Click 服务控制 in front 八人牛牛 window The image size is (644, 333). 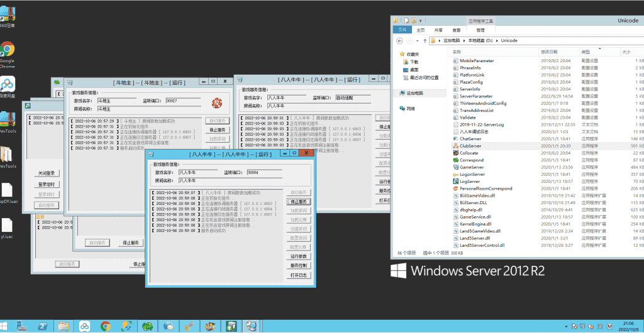click(299, 266)
